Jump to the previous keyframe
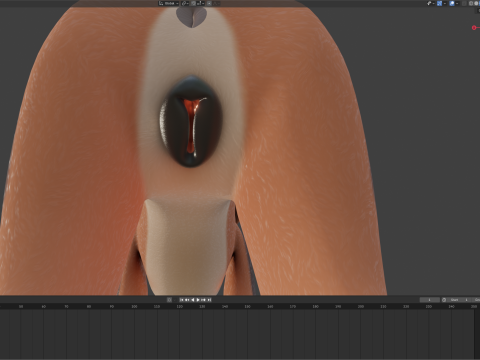The image size is (480, 360). click(x=187, y=300)
